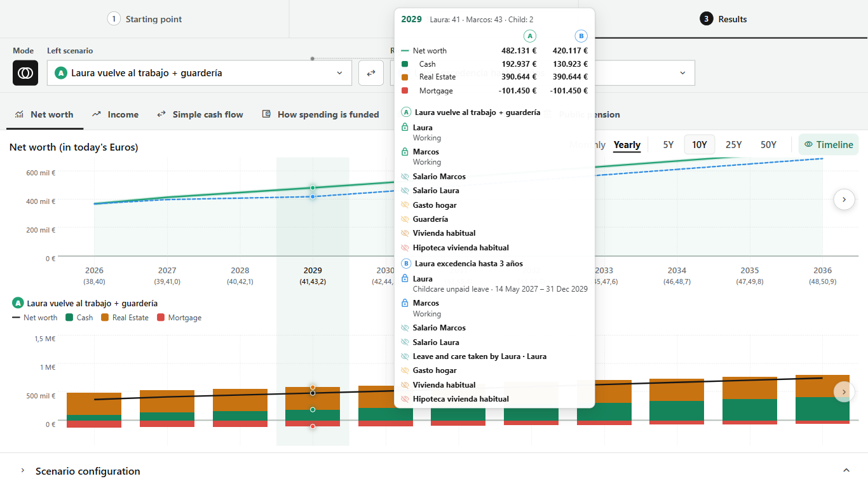868x488 pixels.
Task: Open the Simple cash flow tab
Action: 200,115
